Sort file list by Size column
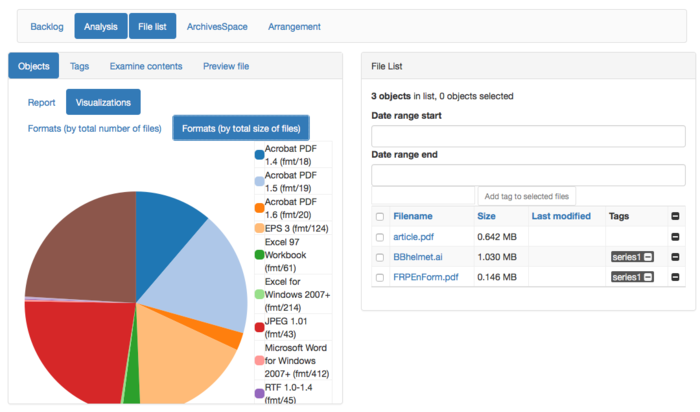Viewport: 700px width, 412px height. pos(486,216)
